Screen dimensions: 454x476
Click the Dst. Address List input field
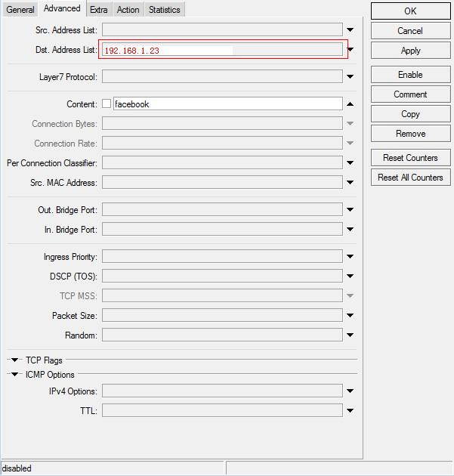(222, 50)
